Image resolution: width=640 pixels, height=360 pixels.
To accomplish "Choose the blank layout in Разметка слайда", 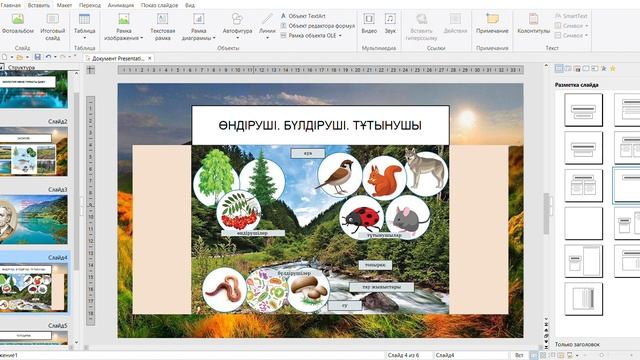I will (583, 223).
